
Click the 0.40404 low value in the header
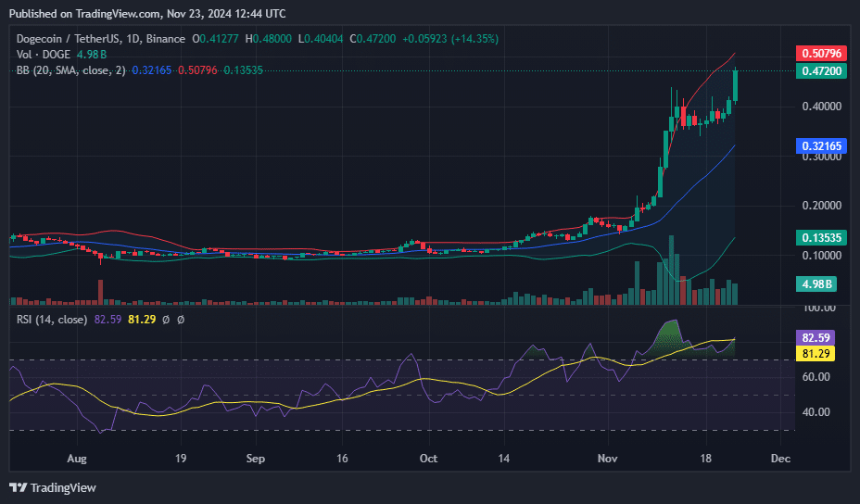pyautogui.click(x=323, y=39)
